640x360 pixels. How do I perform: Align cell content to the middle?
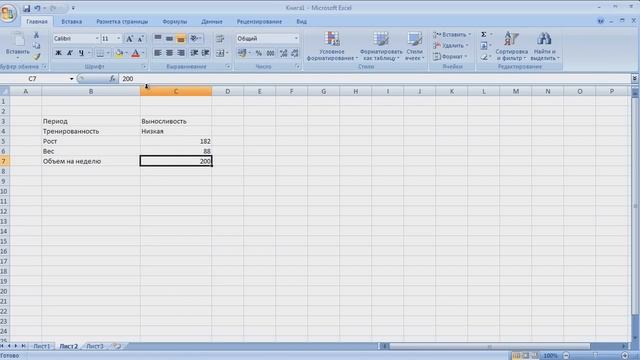coord(169,39)
